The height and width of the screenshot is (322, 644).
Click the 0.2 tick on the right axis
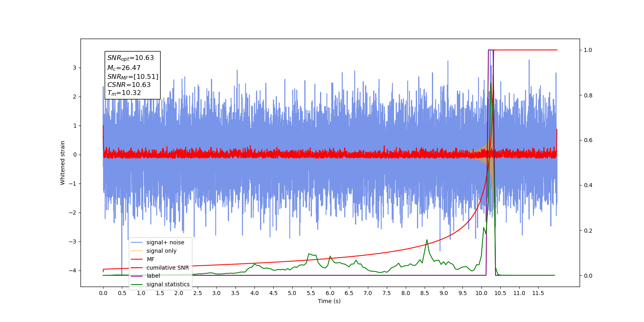pyautogui.click(x=588, y=231)
